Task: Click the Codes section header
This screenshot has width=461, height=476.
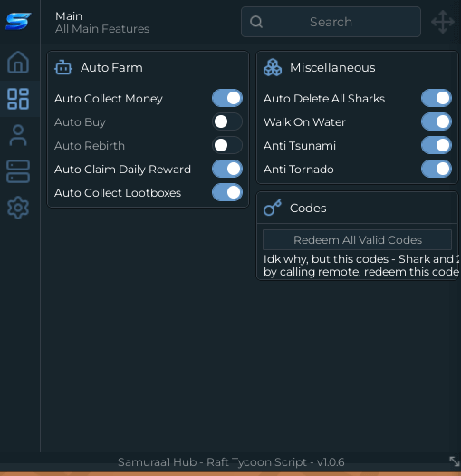Action: [x=357, y=208]
